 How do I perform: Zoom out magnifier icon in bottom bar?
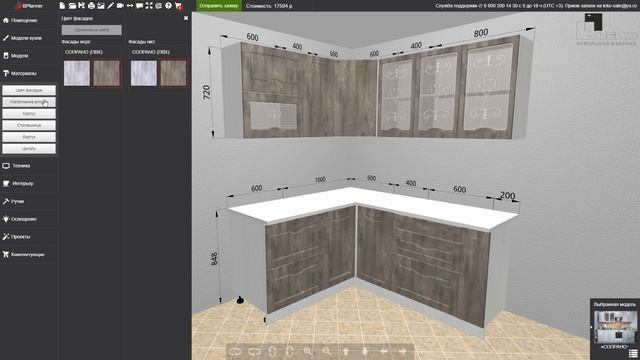(327, 351)
